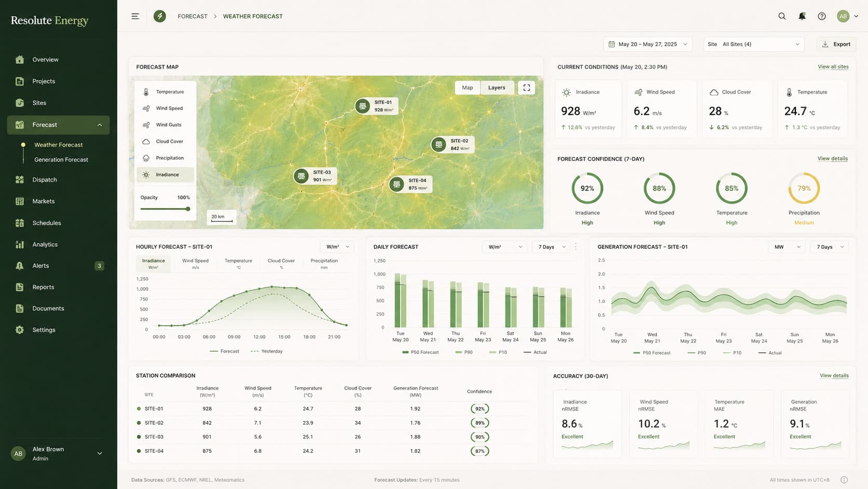
Task: Adjust the map Opacity slider
Action: click(165, 209)
